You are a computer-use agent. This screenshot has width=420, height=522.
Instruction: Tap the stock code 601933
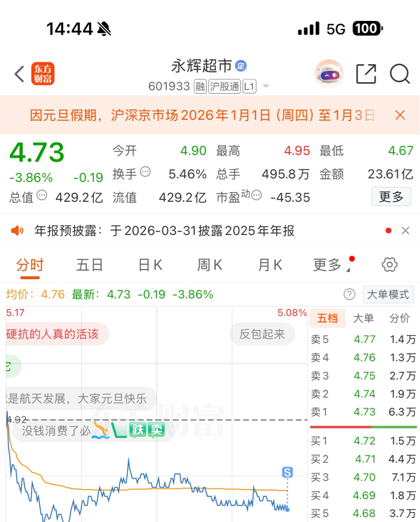pyautogui.click(x=169, y=87)
